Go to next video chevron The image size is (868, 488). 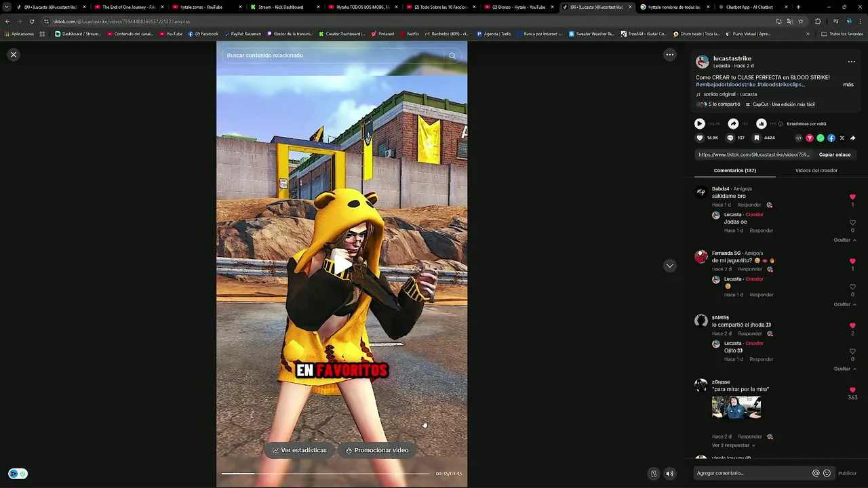[669, 266]
